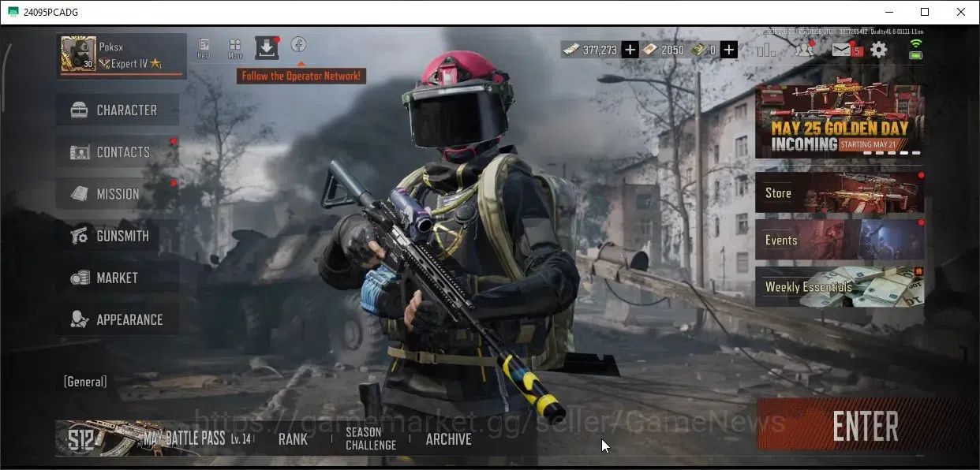
Task: Open the settings gear icon
Action: [878, 50]
